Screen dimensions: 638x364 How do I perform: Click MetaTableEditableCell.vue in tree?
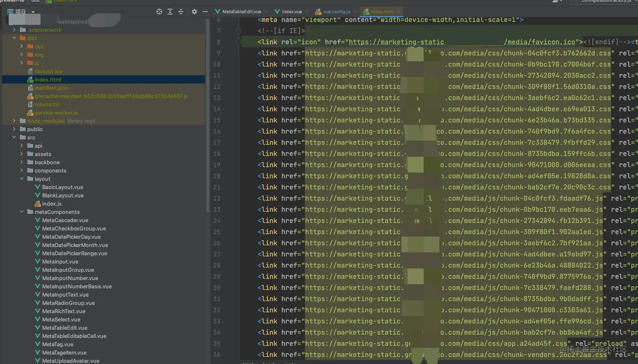pyautogui.click(x=74, y=336)
